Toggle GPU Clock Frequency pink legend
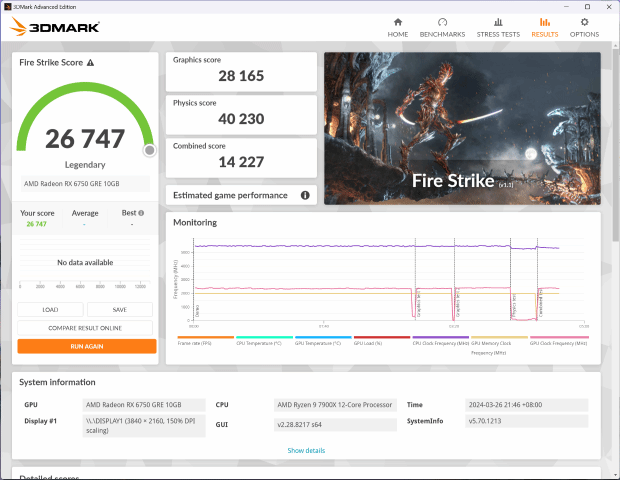 559,340
